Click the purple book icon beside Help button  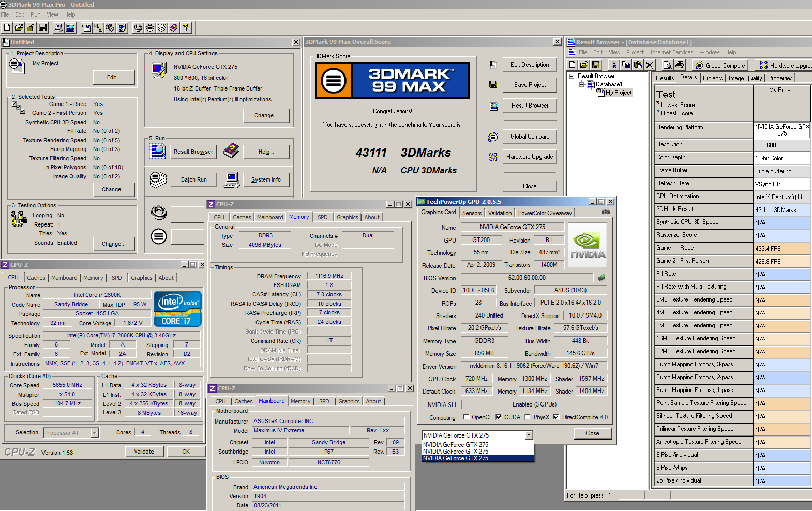(231, 151)
